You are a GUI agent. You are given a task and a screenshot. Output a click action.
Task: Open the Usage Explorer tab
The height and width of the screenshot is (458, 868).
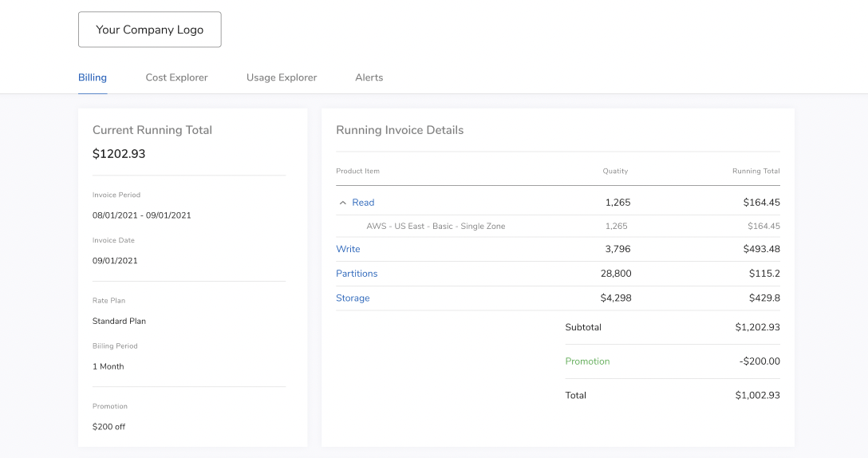pos(282,77)
